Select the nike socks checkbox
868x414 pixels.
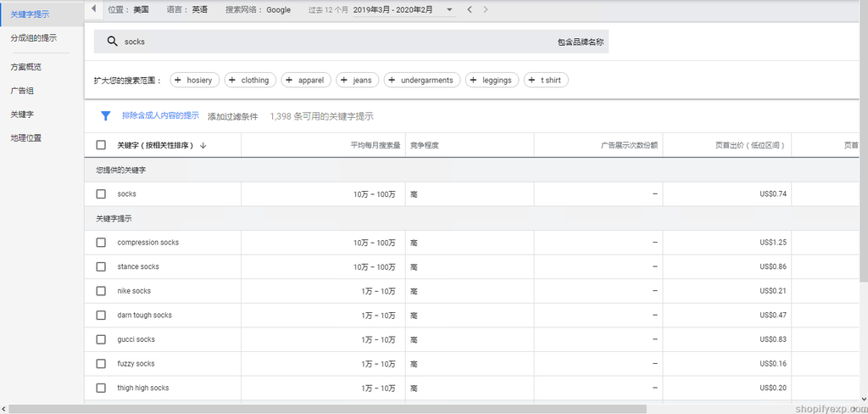(101, 291)
